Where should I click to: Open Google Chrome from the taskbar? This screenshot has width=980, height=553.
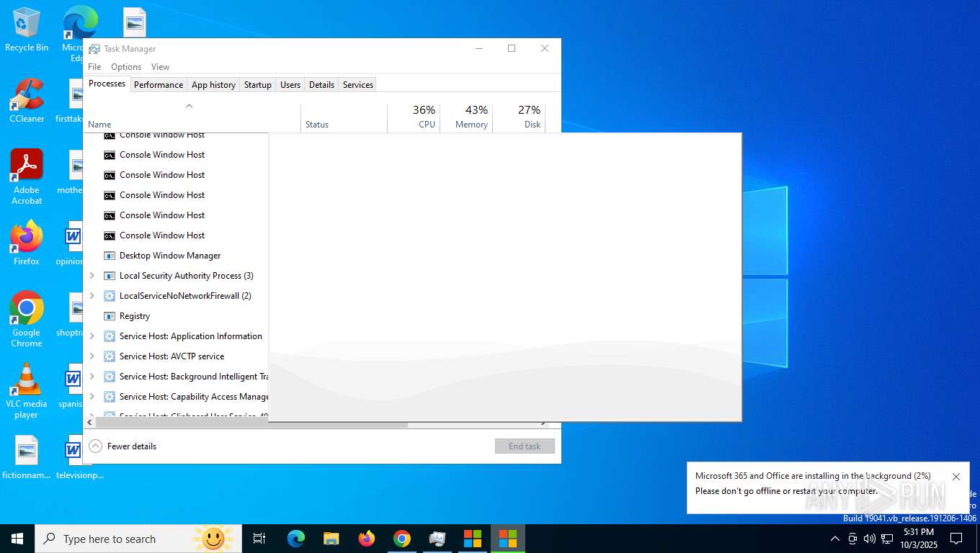402,539
